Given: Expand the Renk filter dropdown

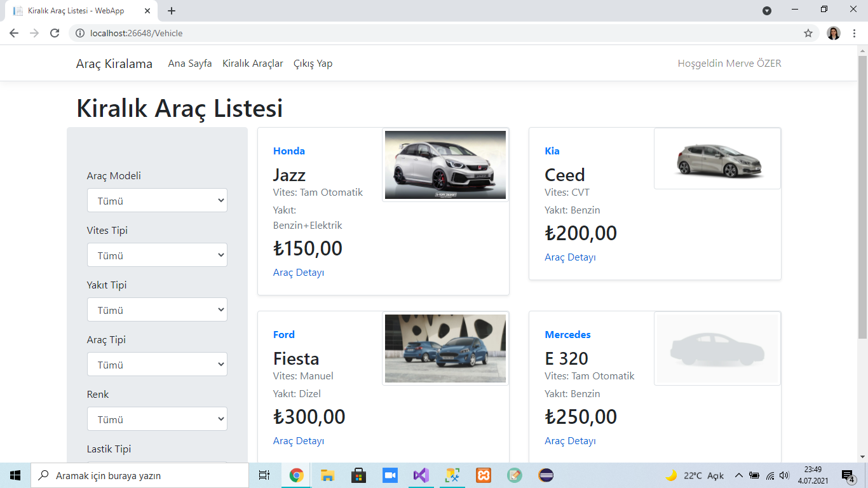Looking at the screenshot, I should pyautogui.click(x=157, y=419).
